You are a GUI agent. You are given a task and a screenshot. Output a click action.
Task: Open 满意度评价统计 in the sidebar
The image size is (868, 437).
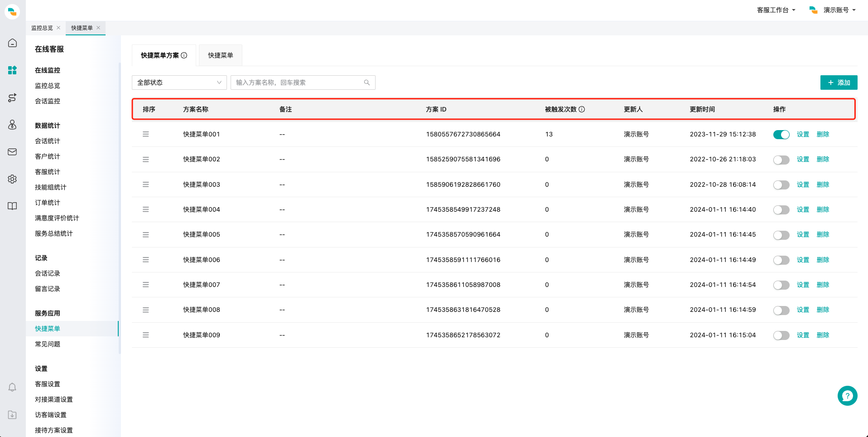57,218
